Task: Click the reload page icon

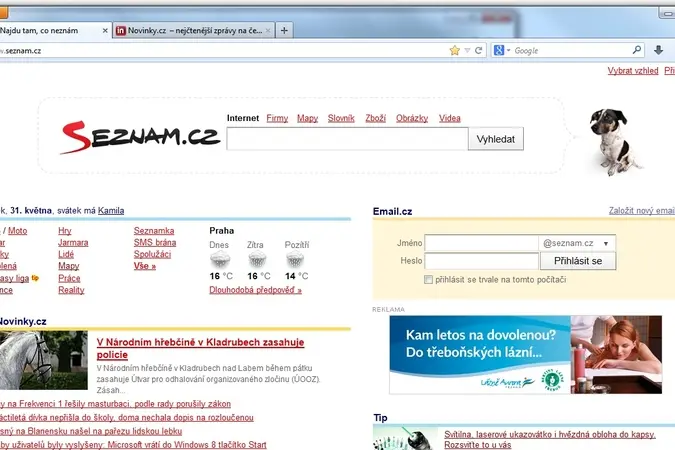Action: [x=478, y=50]
